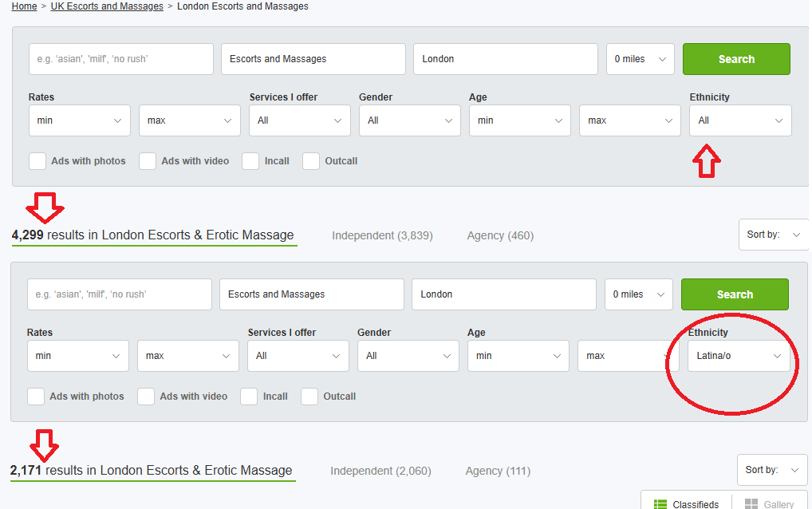Tick the lower form's Ads with video checkbox
Screen dimensions: 812x509
coord(146,397)
